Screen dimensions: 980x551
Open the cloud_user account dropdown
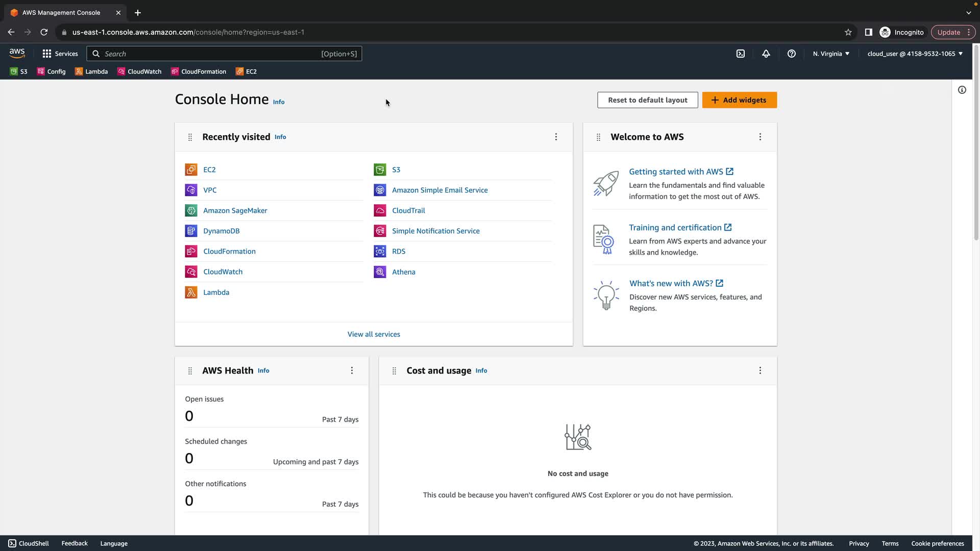pos(915,54)
